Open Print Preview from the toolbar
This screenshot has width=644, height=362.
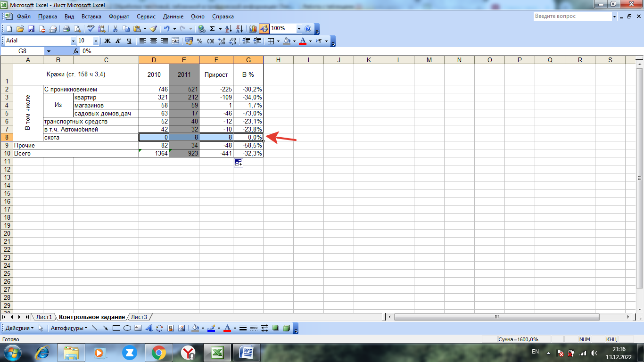77,29
